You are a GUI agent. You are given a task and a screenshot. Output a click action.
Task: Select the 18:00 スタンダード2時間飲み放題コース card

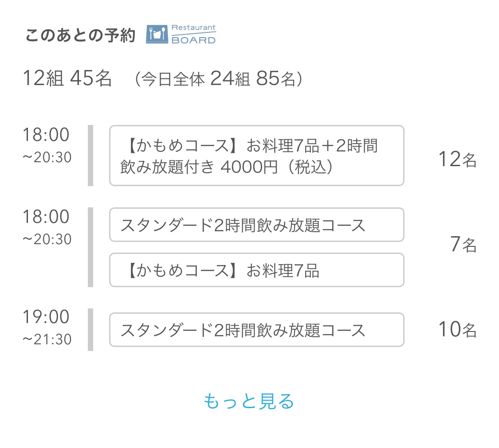(257, 225)
